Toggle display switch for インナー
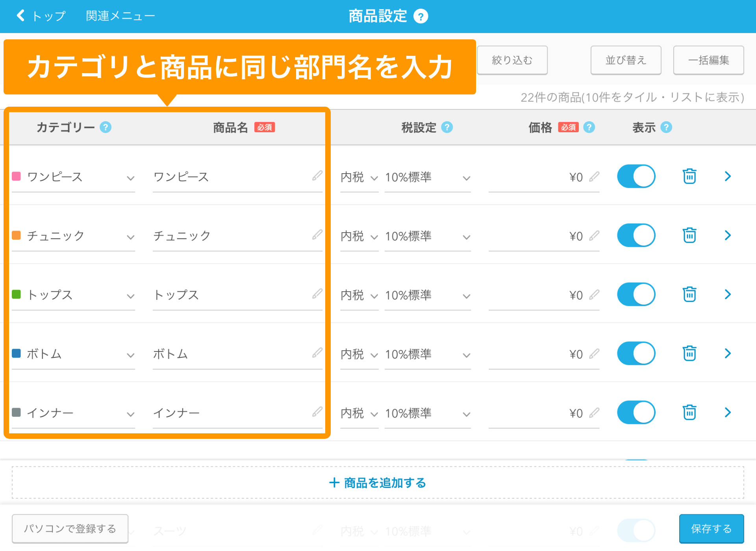The image size is (756, 551). pyautogui.click(x=636, y=412)
